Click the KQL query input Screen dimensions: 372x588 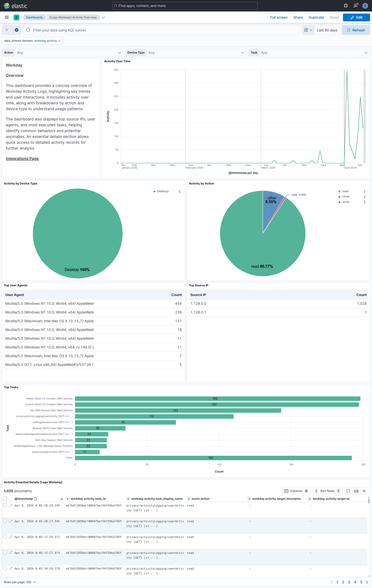[x=162, y=30]
